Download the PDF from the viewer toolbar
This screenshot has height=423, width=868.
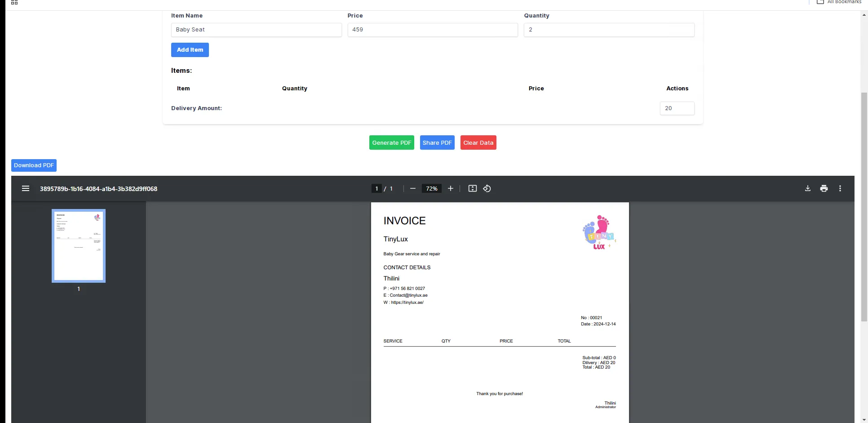click(807, 188)
